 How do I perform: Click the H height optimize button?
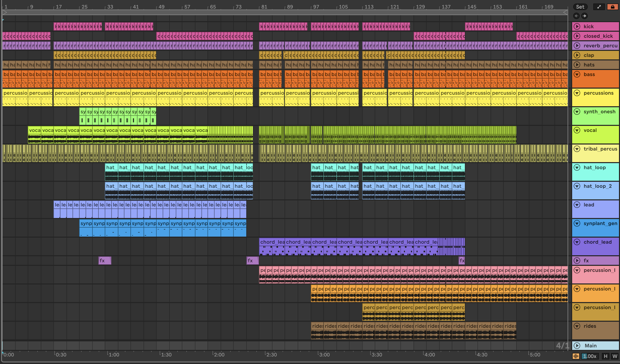[x=606, y=356]
